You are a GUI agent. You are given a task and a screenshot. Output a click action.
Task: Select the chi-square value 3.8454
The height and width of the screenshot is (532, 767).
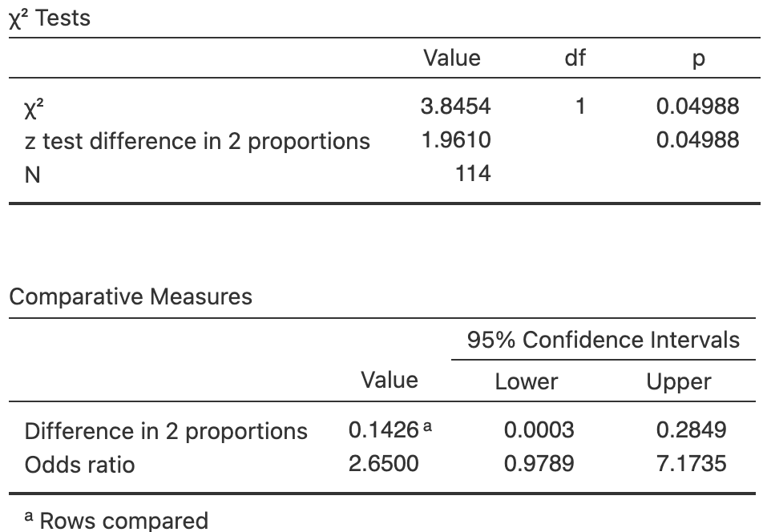point(455,106)
